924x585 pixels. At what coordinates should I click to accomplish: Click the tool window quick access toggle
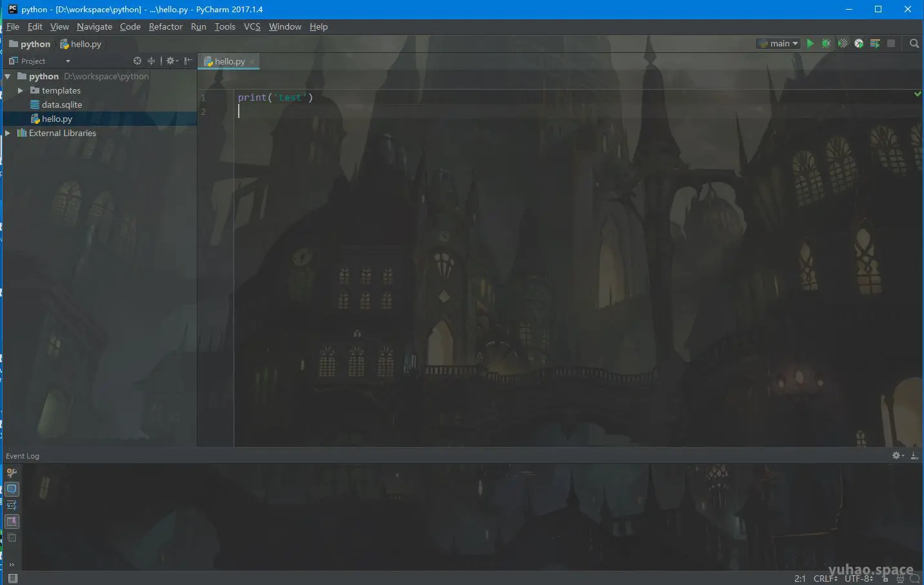tap(12, 578)
